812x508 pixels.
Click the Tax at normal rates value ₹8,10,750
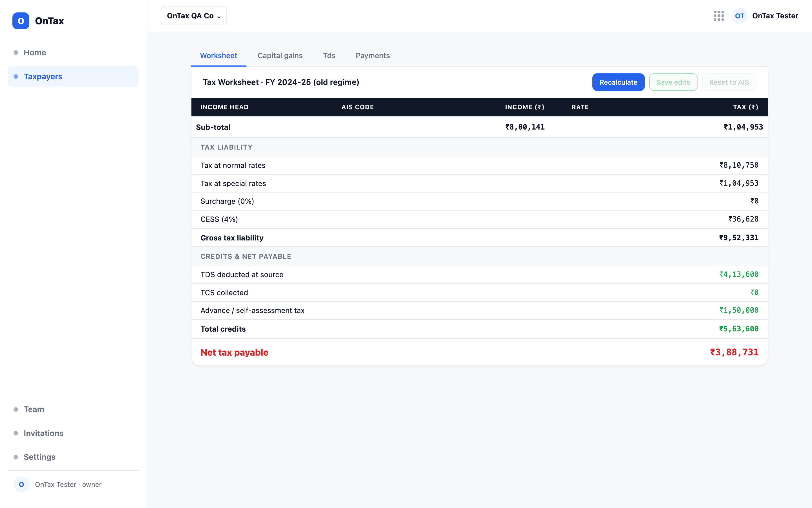point(739,165)
